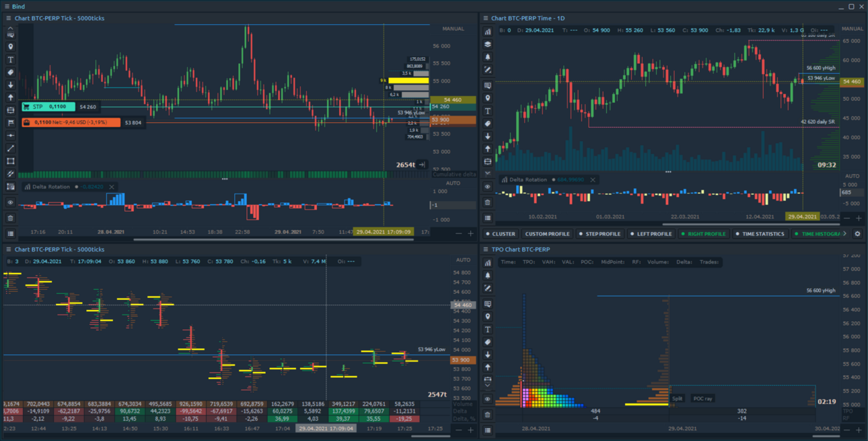Click the POC ray button on TPO chart
868x441 pixels.
point(702,399)
